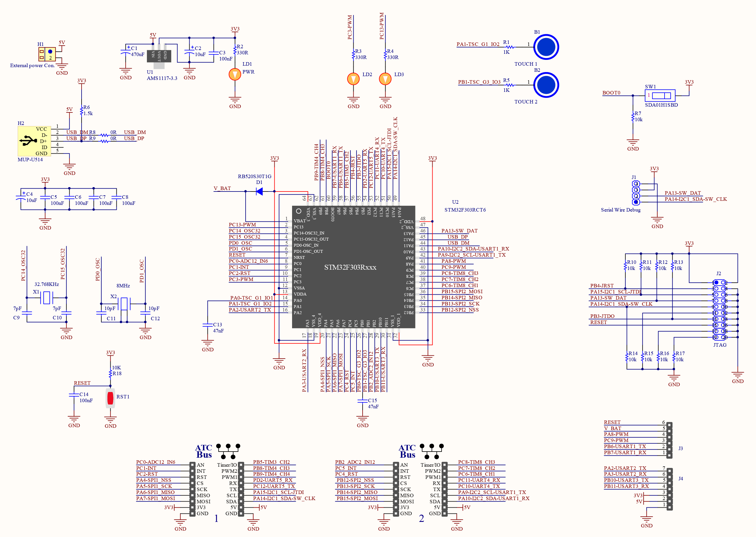Click the 'PB3-JTDO' label near J2
This screenshot has width=756, height=537.
pyautogui.click(x=602, y=316)
